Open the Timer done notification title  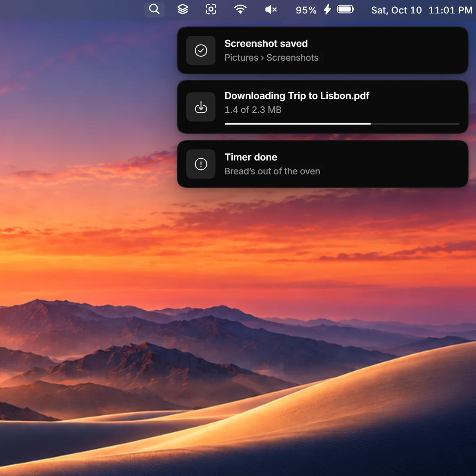(x=251, y=157)
